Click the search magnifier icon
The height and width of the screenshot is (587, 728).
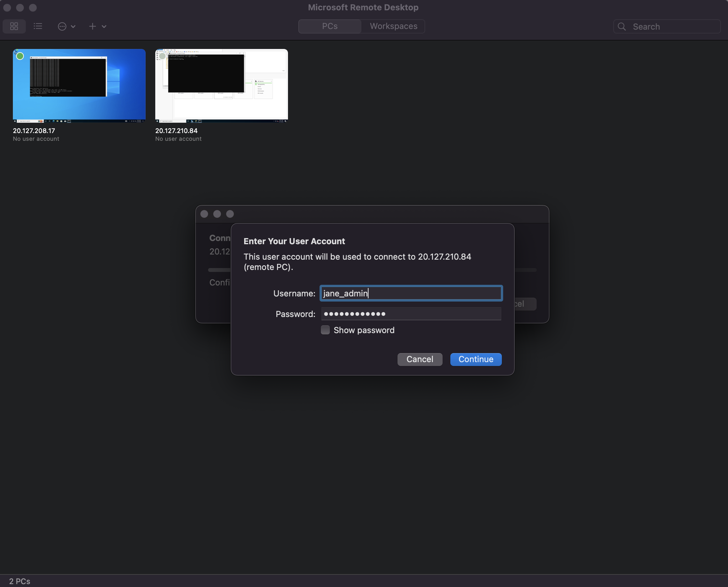tap(621, 26)
